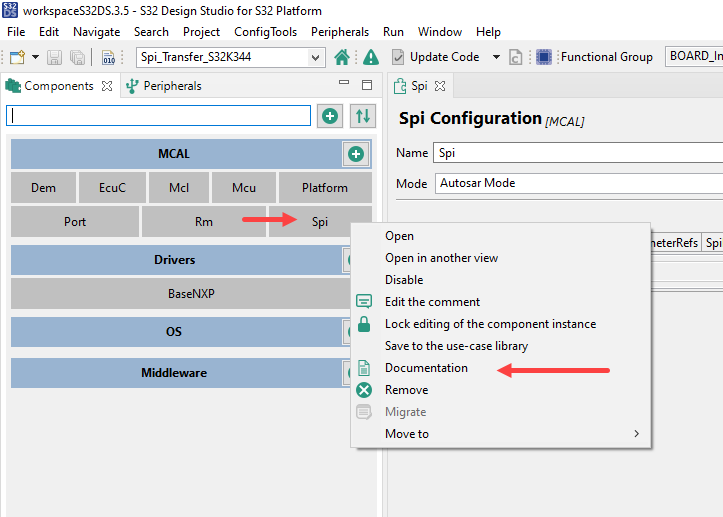
Task: Select Documentation in the context menu
Action: tap(426, 368)
